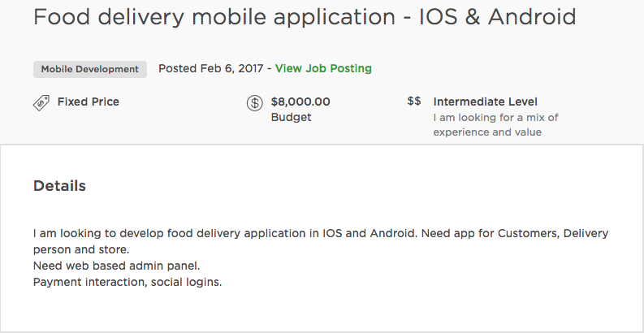Click the Payment interaction, social logins line
644x333 pixels.
pos(128,283)
